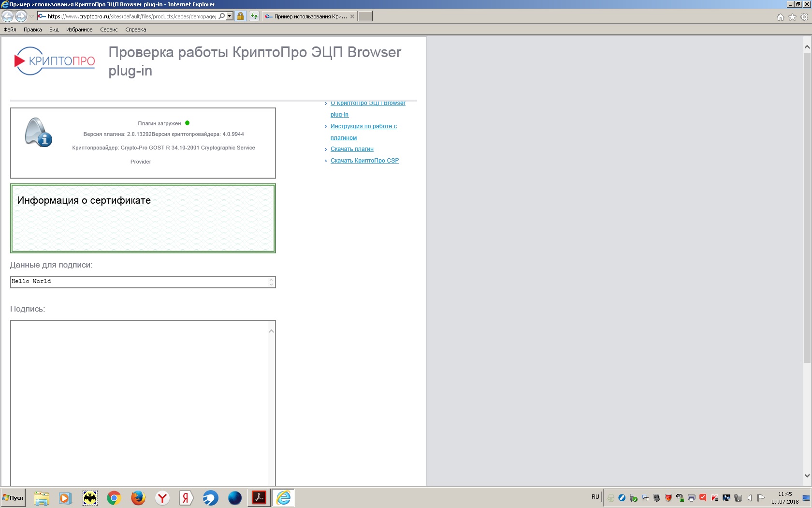This screenshot has width=812, height=508.
Task: Open the Сервис menu
Action: click(x=109, y=30)
